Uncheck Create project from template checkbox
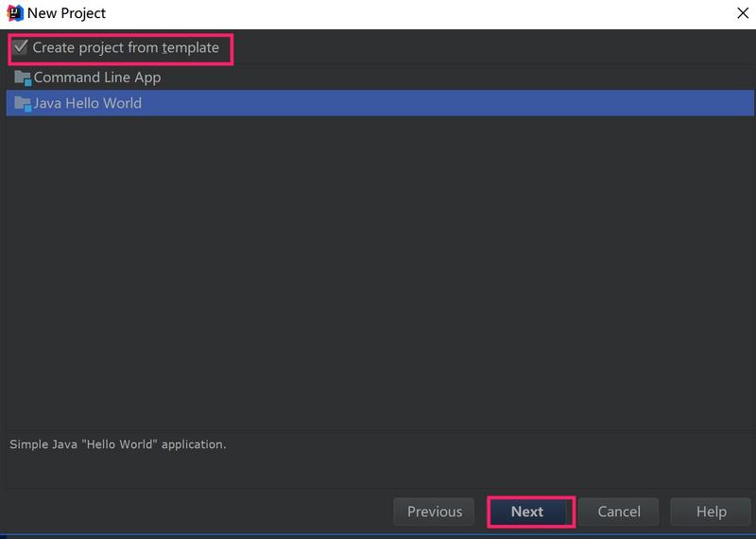 coord(20,47)
